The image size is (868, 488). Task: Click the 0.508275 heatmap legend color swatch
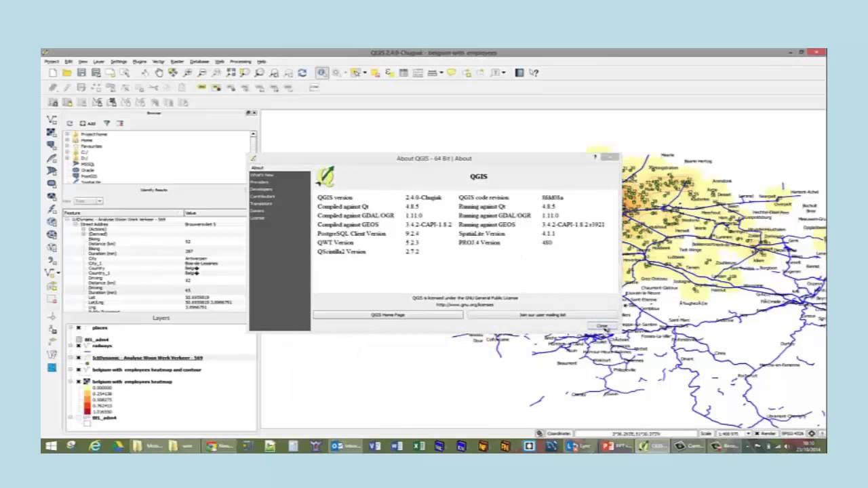pyautogui.click(x=87, y=400)
